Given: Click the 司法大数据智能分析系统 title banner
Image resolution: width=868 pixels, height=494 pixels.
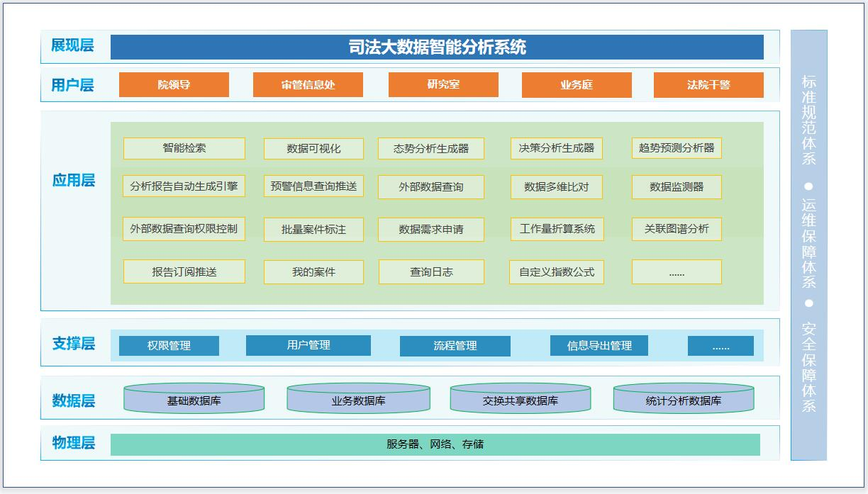Looking at the screenshot, I should [x=437, y=47].
